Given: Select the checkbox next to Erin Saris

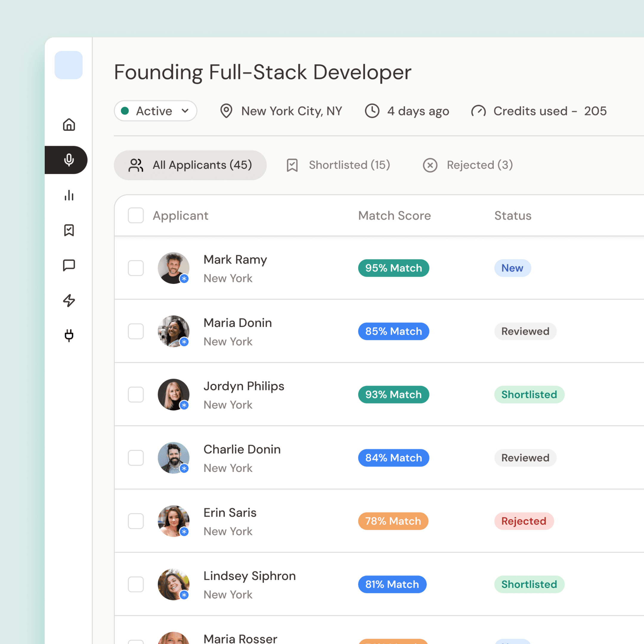Looking at the screenshot, I should [136, 521].
